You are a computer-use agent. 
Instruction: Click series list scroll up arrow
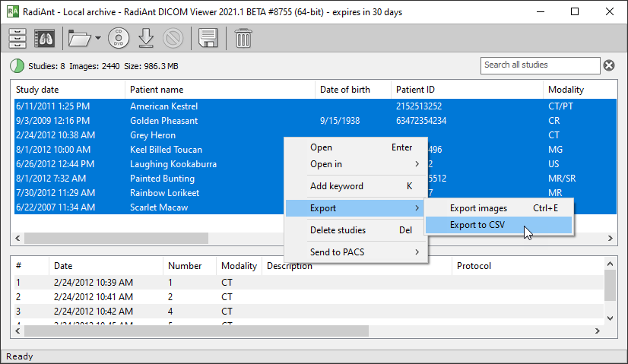(610, 264)
